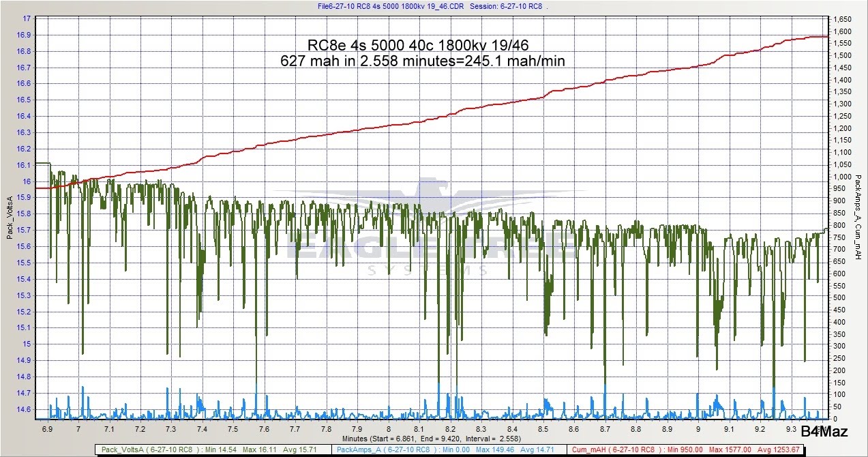868x457 pixels.
Task: Click the 16 value on the voltage axis
Action: [x=28, y=181]
